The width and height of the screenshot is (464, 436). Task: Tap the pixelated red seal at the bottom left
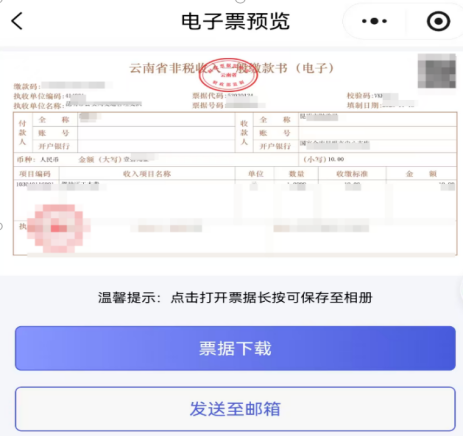point(57,228)
